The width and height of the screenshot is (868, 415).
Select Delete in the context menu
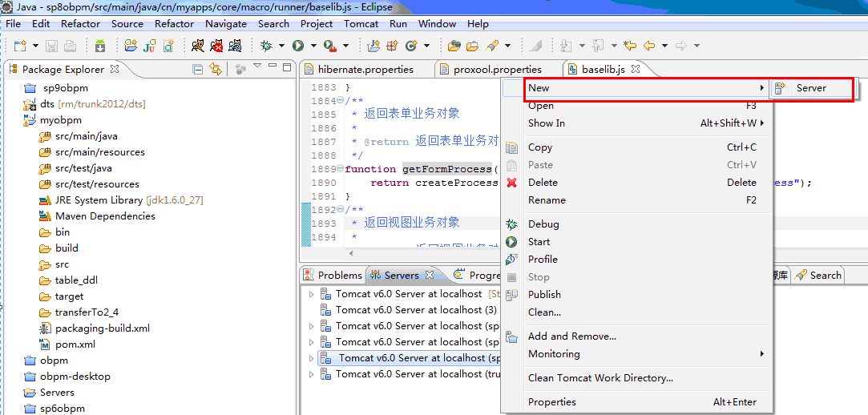click(x=636, y=183)
